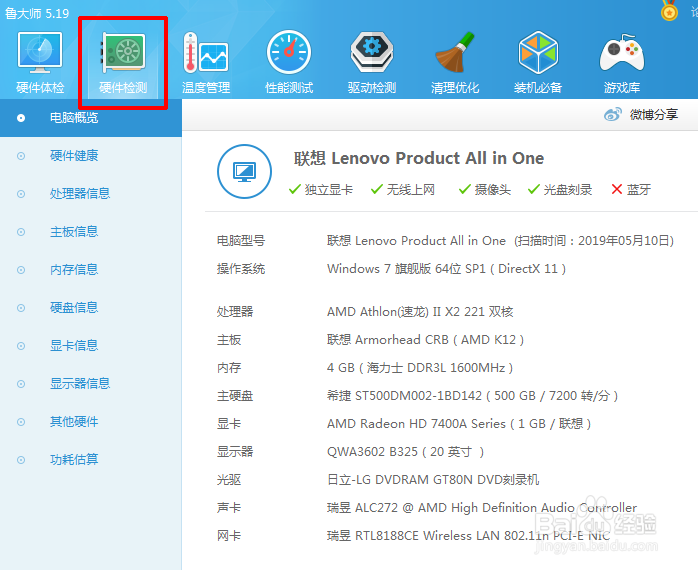
Task: Click the 瑞昱 ALC272 sound card value
Action: (x=482, y=508)
